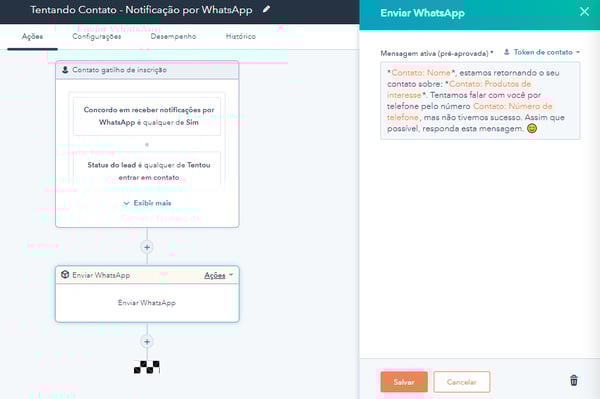Click the smiley emoji in the message
This screenshot has height=399, width=600.
click(x=532, y=129)
